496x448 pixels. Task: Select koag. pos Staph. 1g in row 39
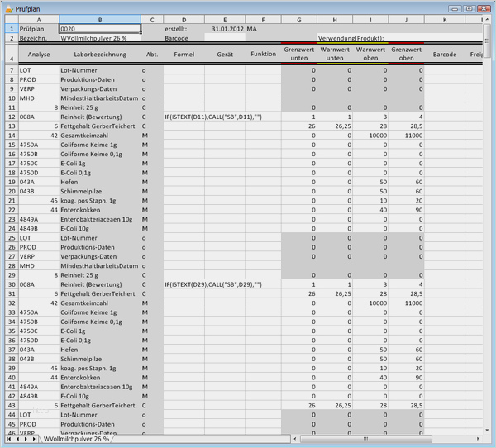pyautogui.click(x=100, y=369)
